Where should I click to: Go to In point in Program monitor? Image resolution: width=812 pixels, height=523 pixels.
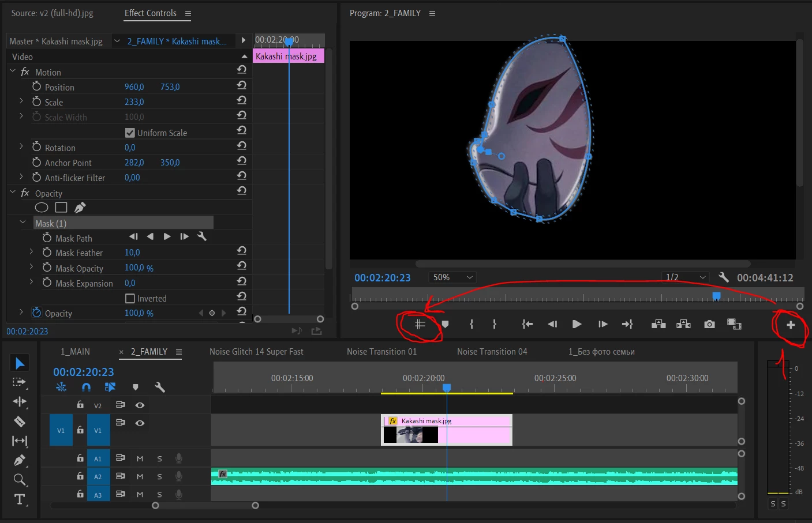point(527,324)
